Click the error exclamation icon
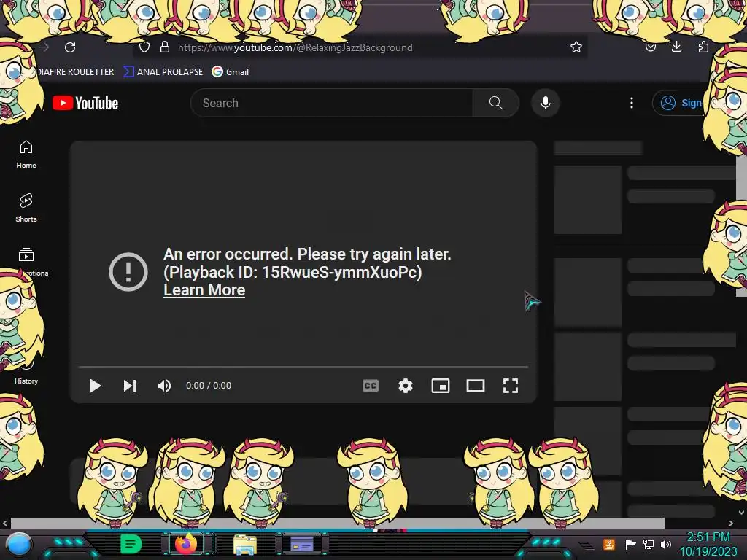The width and height of the screenshot is (747, 560). 128,272
